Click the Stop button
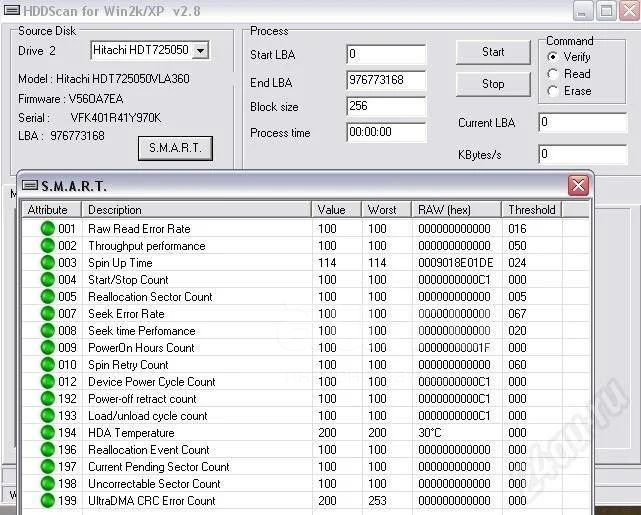 (x=493, y=84)
